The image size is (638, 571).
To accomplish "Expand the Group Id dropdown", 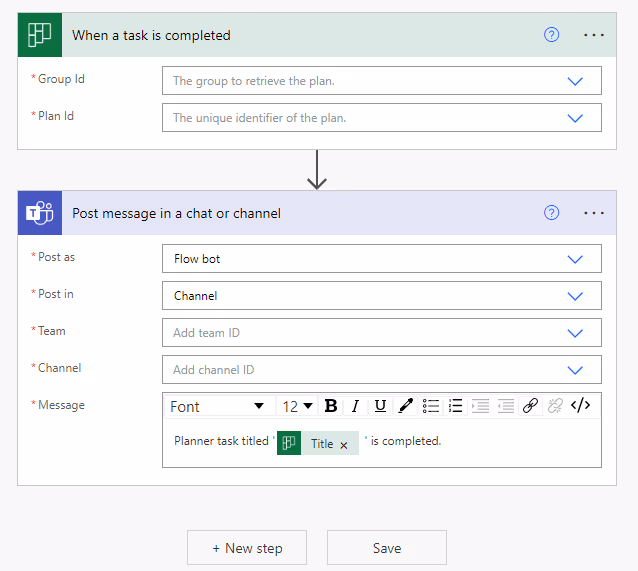I will pyautogui.click(x=575, y=81).
